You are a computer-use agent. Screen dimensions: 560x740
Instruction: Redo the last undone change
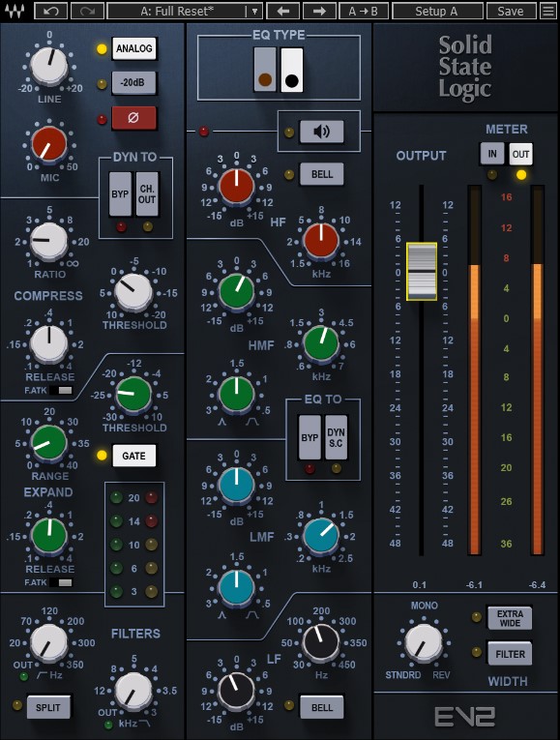pos(88,11)
